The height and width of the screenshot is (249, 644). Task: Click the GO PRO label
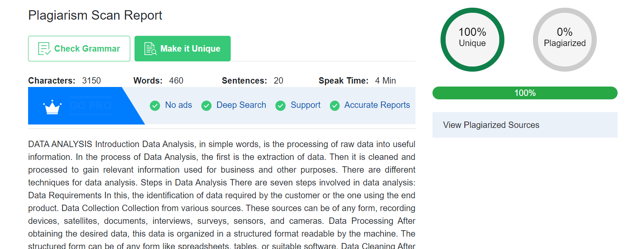(91, 106)
